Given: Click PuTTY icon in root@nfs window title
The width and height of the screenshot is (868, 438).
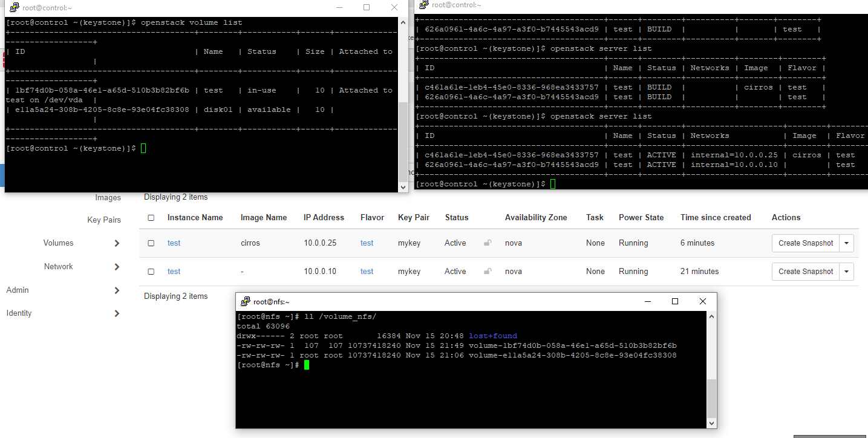Looking at the screenshot, I should point(246,301).
